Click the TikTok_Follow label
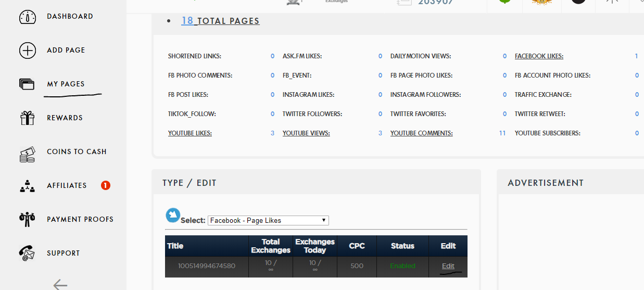This screenshot has width=644, height=290. (192, 114)
